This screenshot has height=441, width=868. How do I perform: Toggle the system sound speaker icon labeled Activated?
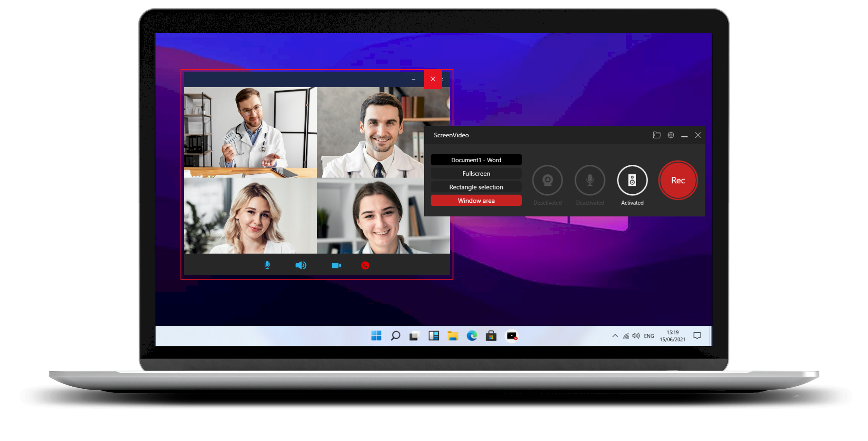coord(632,180)
